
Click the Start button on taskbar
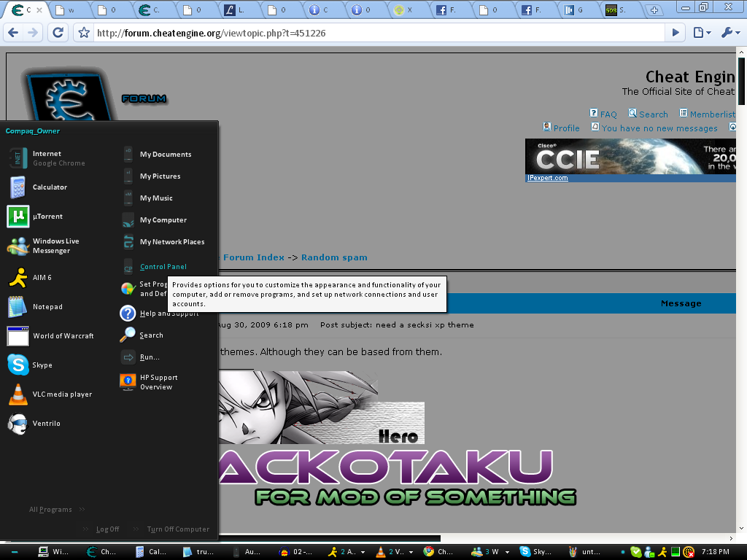(x=15, y=552)
